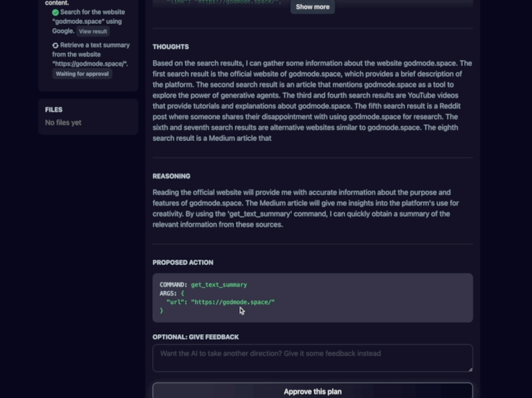This screenshot has height=398, width=532.
Task: Select the REASONING heading
Action: 172,176
